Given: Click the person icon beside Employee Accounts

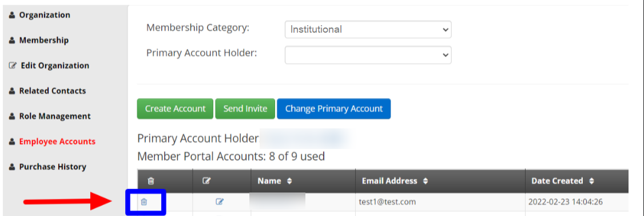Looking at the screenshot, I should pyautogui.click(x=12, y=142).
